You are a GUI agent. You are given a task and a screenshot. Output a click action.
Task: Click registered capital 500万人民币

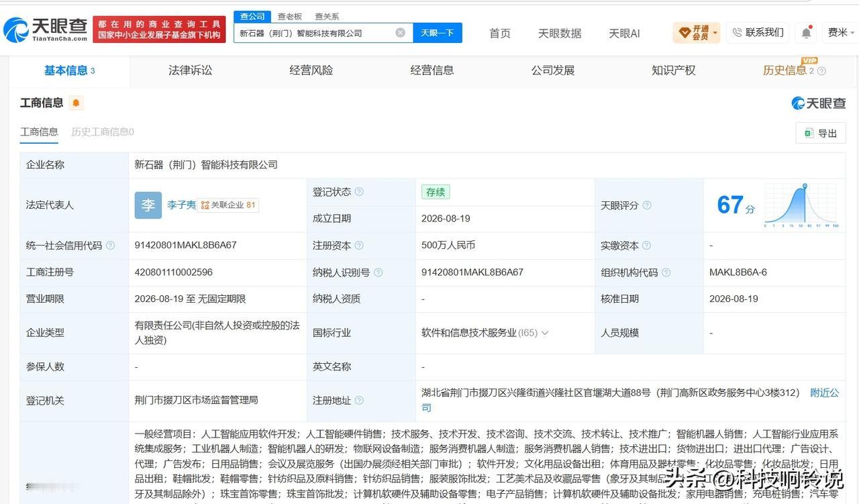pyautogui.click(x=448, y=246)
